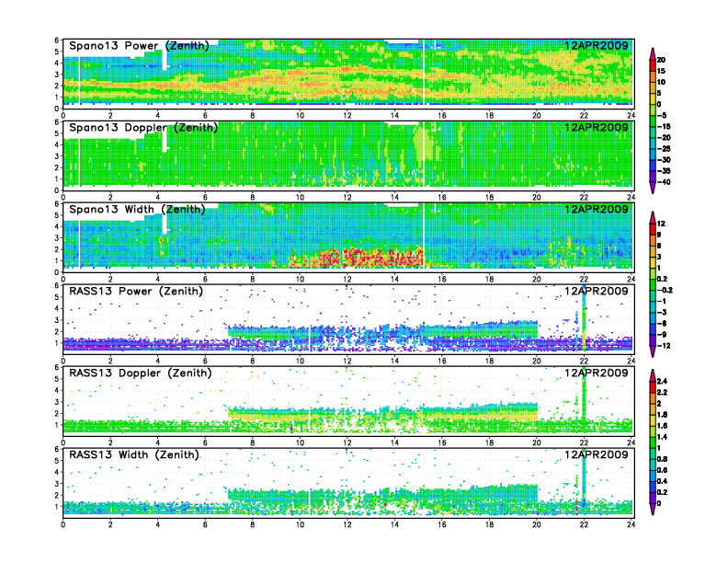This screenshot has height=563, width=728.
Task: Click the "-35" label on the top color scale
Action: [x=664, y=171]
